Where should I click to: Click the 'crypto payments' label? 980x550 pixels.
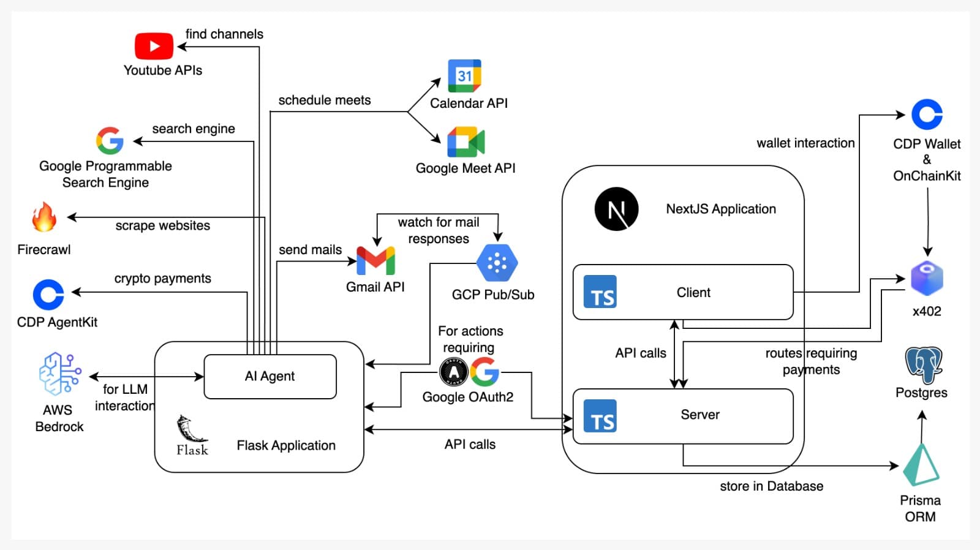(x=163, y=278)
